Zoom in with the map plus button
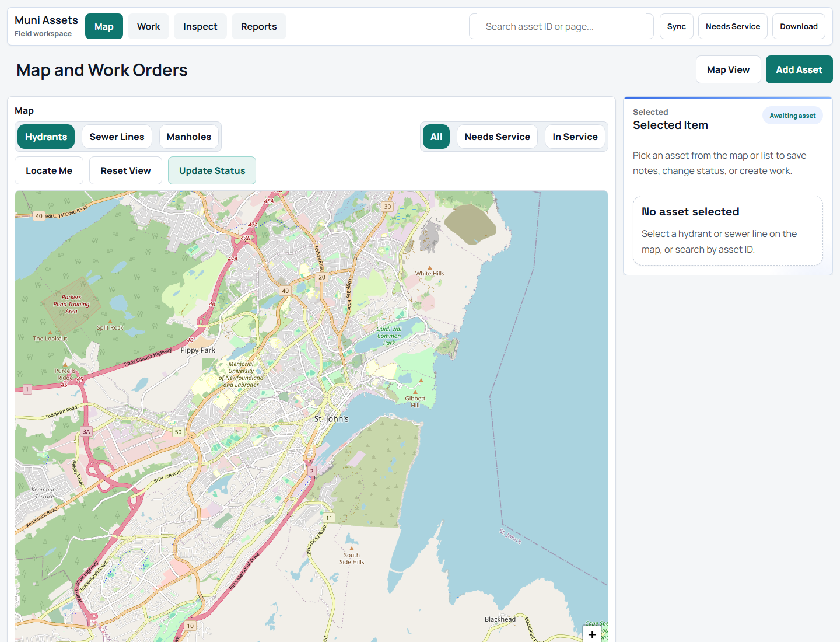 pos(592,634)
